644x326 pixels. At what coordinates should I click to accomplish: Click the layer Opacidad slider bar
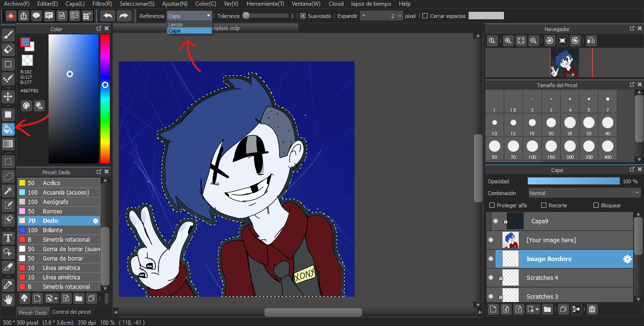[x=573, y=181]
